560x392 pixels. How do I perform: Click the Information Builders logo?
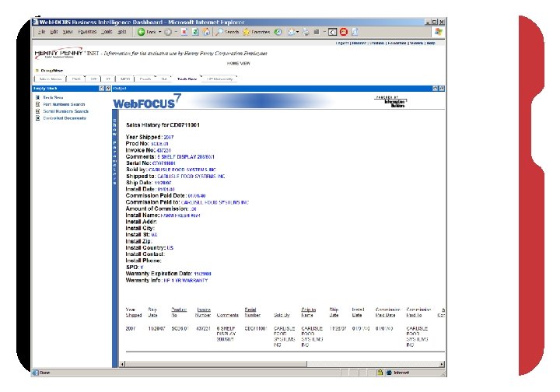[x=390, y=102]
